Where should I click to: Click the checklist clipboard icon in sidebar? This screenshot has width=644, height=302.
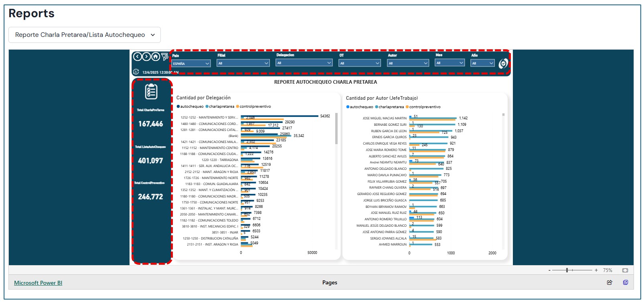click(x=151, y=92)
